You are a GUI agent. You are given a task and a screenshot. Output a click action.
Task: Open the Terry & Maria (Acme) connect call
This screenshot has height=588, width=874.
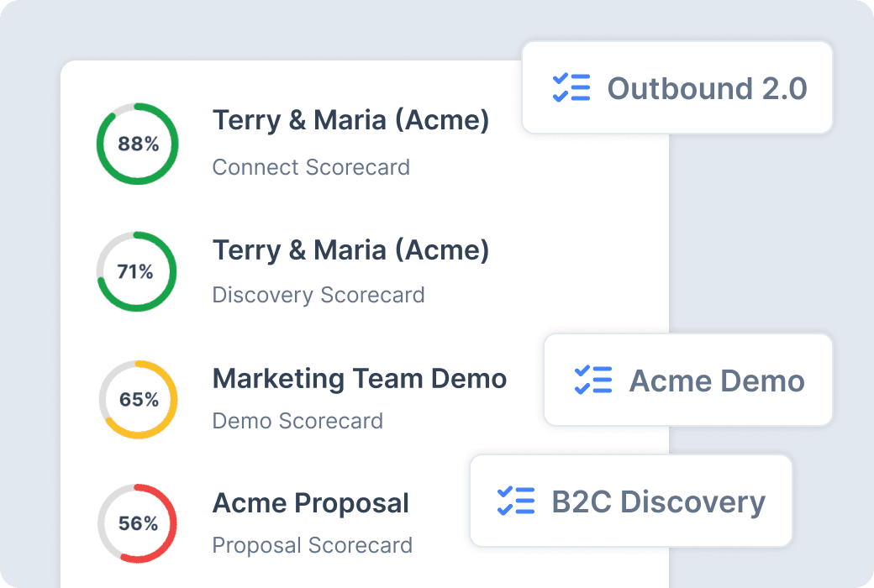pyautogui.click(x=350, y=120)
